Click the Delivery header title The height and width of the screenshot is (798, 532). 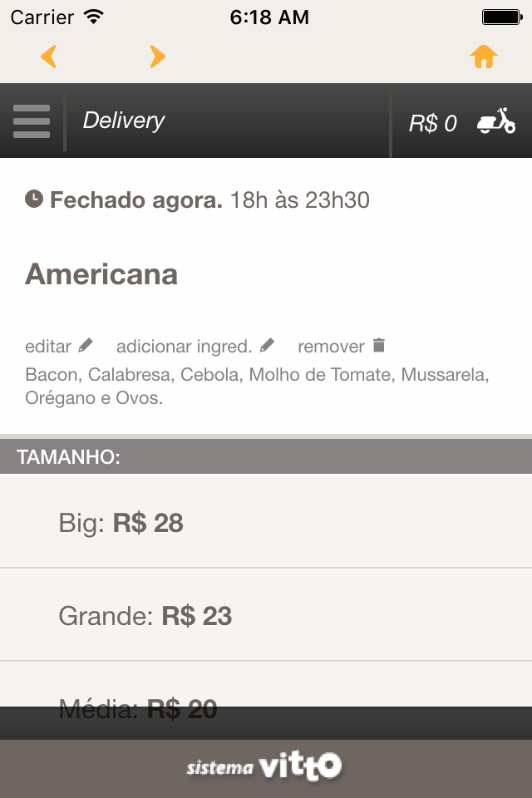tap(124, 121)
